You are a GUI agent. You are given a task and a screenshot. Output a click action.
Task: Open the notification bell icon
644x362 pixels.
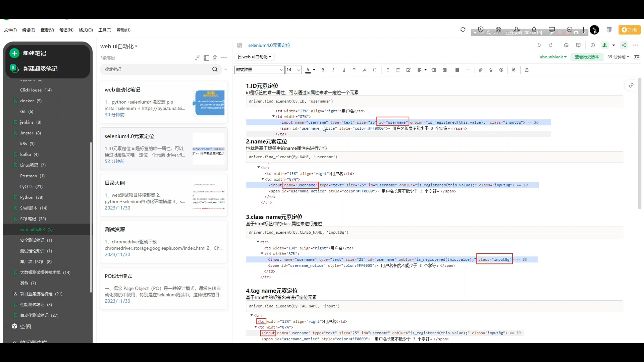[x=534, y=29]
